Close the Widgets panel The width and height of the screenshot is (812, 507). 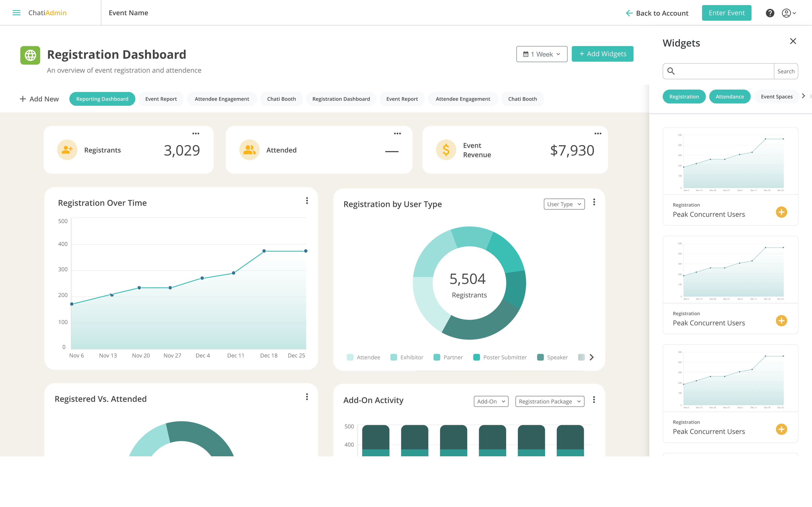pyautogui.click(x=793, y=41)
